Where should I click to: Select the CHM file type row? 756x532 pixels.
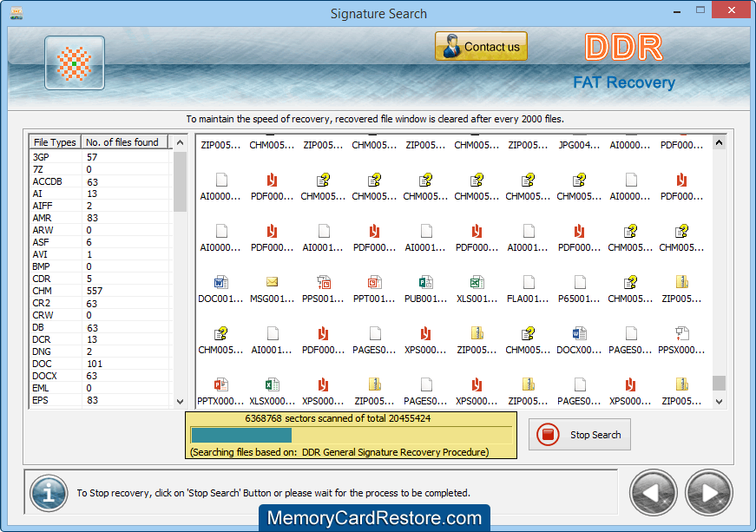click(101, 291)
